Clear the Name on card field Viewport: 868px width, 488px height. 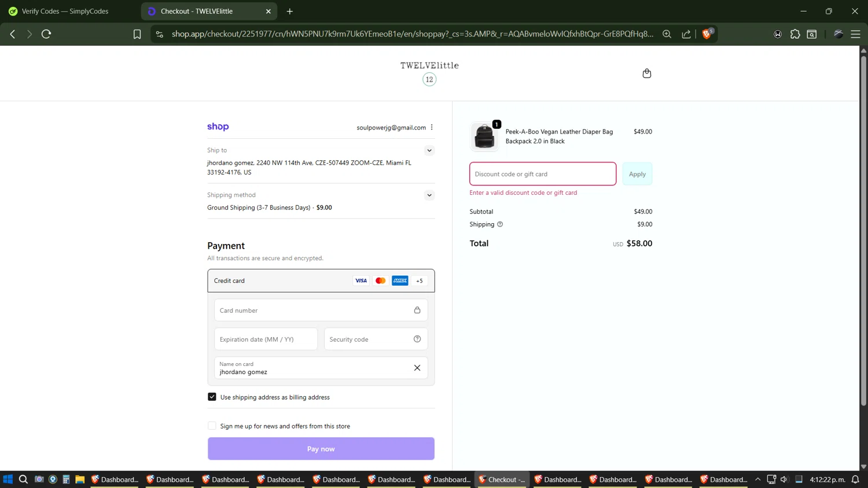tap(417, 368)
